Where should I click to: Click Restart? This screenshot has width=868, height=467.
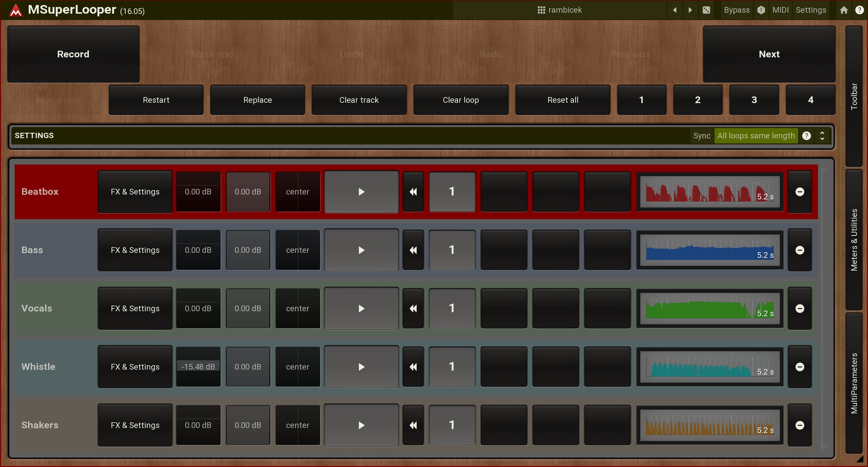[x=156, y=100]
